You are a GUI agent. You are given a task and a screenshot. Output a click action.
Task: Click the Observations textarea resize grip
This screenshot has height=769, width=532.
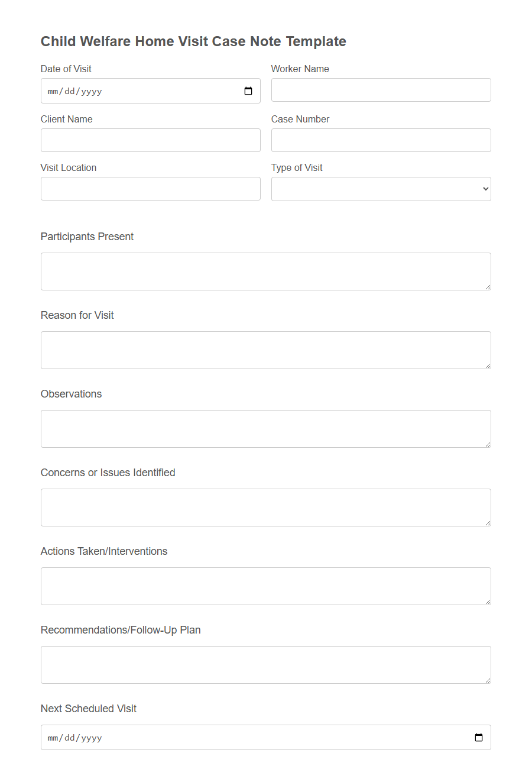pyautogui.click(x=488, y=444)
